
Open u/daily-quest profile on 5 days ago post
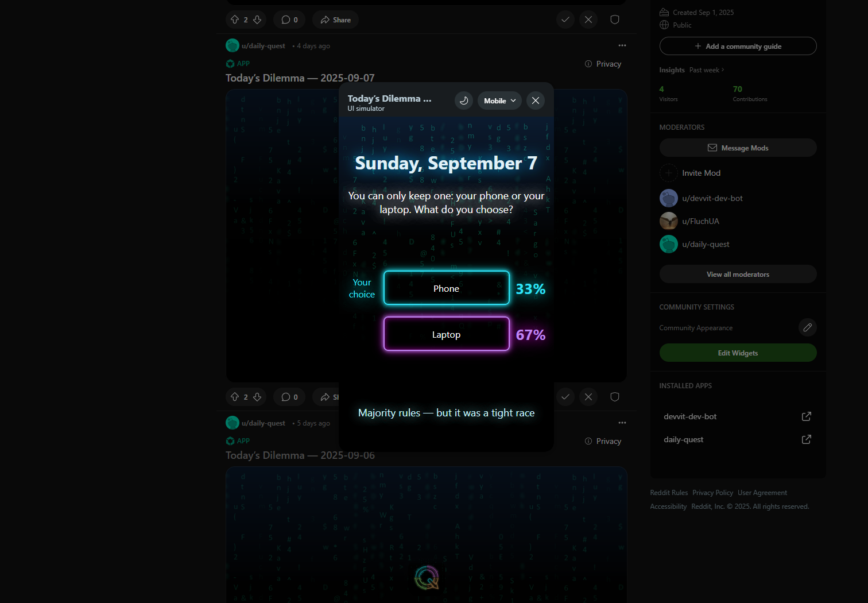point(263,423)
